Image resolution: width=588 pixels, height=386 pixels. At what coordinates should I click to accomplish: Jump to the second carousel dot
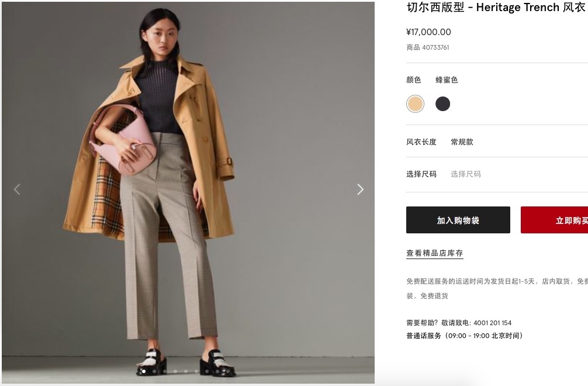pyautogui.click(x=154, y=371)
